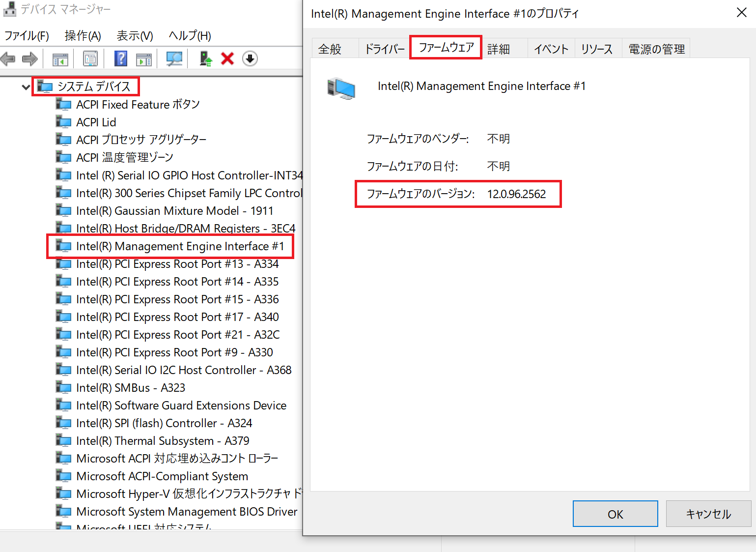Click the ファームウェアのベンダー label
Image resolution: width=756 pixels, height=552 pixels.
(418, 139)
